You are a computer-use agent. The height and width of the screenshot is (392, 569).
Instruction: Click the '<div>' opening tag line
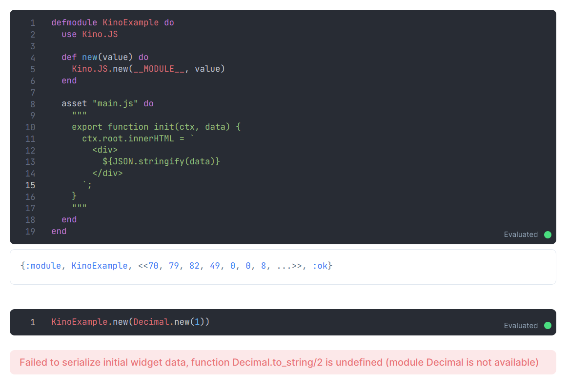coord(105,150)
